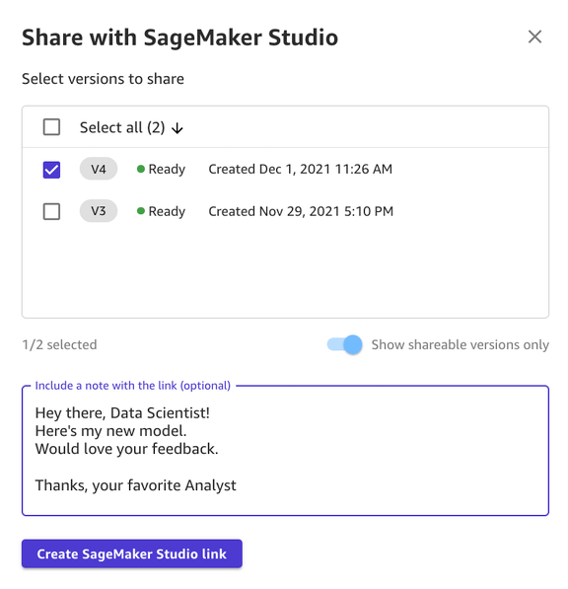The image size is (568, 589).
Task: Click the V4 version badge
Action: click(x=98, y=169)
